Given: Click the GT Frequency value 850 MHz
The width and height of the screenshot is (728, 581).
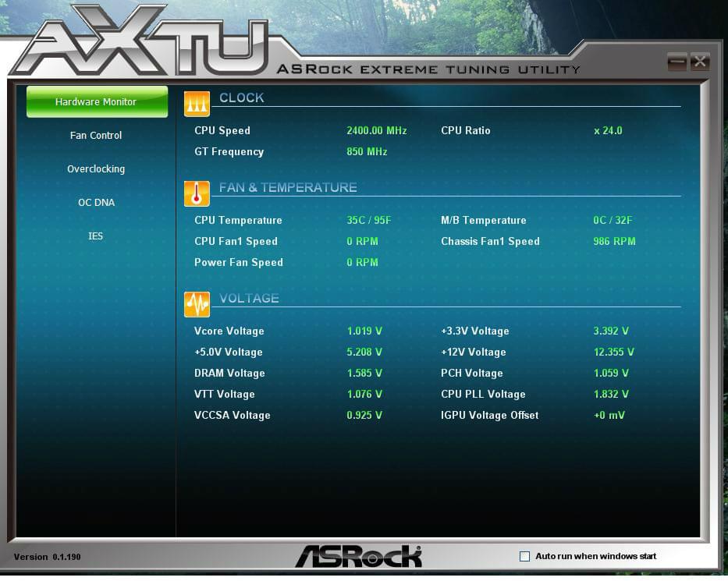Looking at the screenshot, I should click(x=367, y=152).
